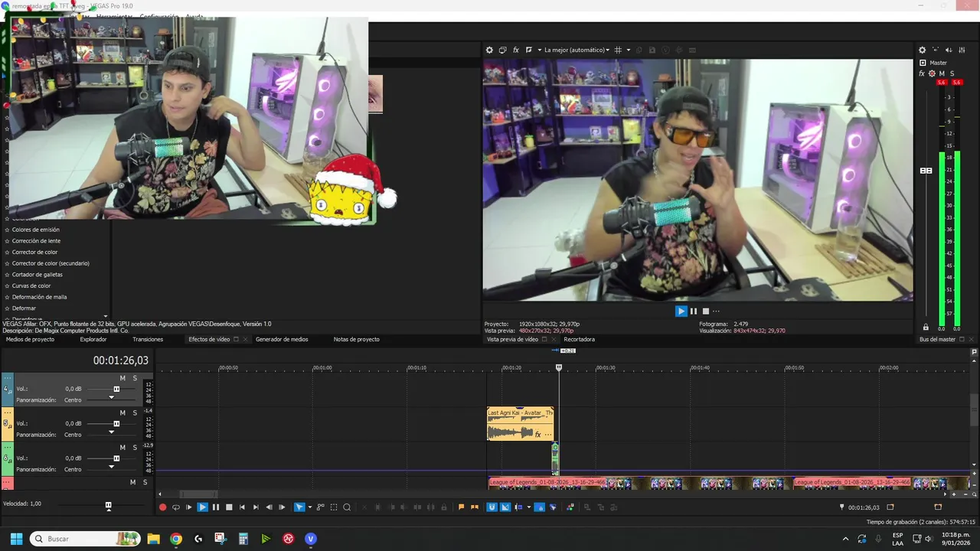The image size is (980, 551).
Task: Open the 'Generador de medios' tab
Action: pos(282,339)
